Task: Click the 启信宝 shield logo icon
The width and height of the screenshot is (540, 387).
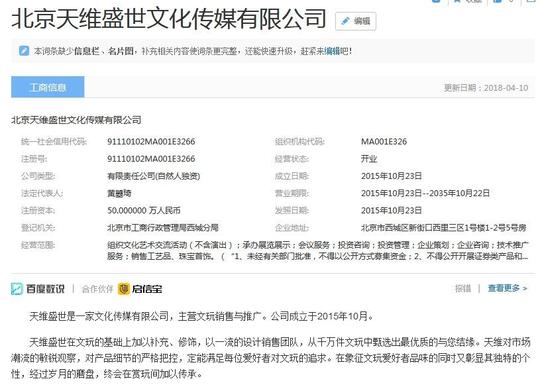Action: pos(124,289)
